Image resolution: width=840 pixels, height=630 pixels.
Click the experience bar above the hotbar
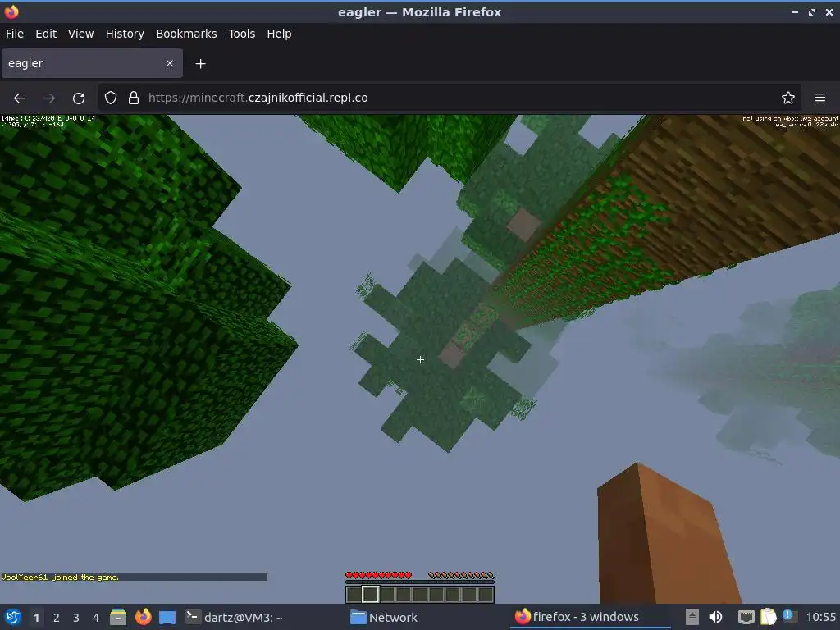419,582
